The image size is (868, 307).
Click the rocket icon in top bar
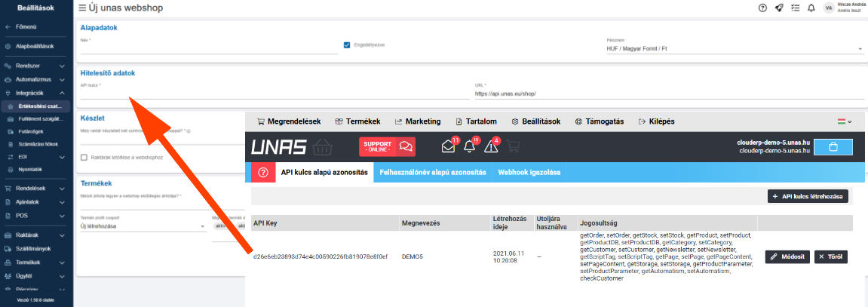pos(779,8)
